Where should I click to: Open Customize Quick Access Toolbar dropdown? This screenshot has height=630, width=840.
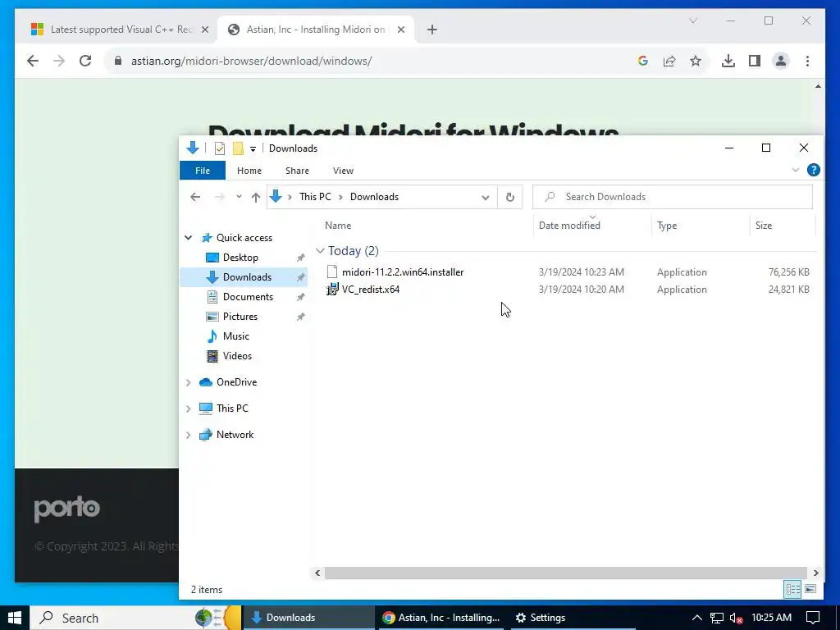coord(253,149)
